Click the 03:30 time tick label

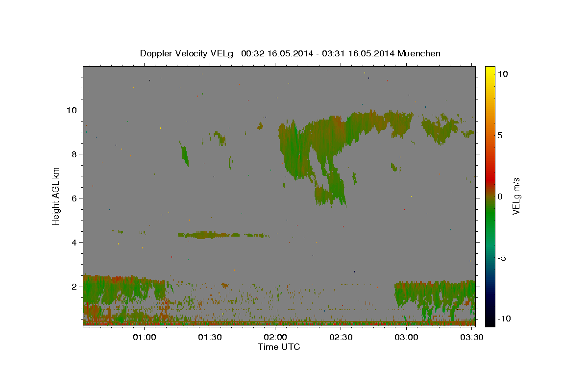[472, 337]
